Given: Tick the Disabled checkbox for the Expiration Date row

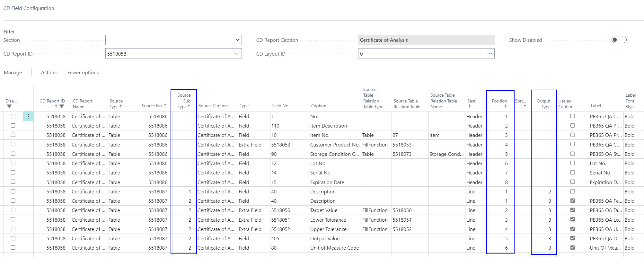Looking at the screenshot, I should point(13,182).
